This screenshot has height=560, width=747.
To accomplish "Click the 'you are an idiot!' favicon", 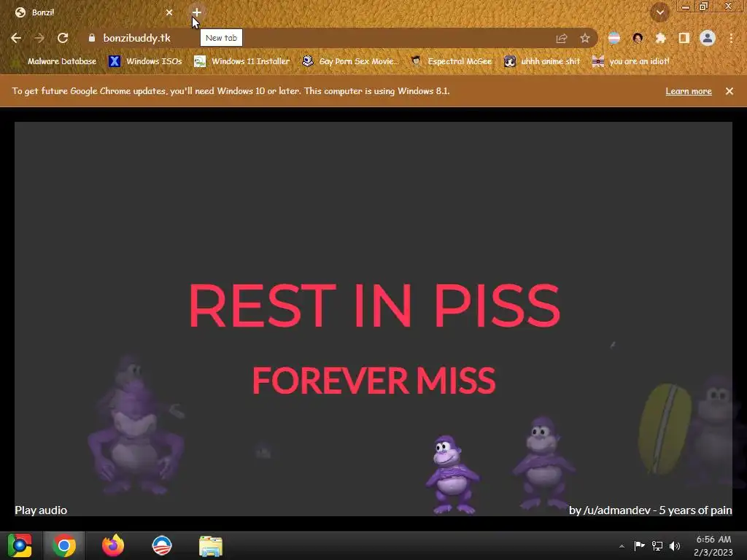I will (598, 61).
